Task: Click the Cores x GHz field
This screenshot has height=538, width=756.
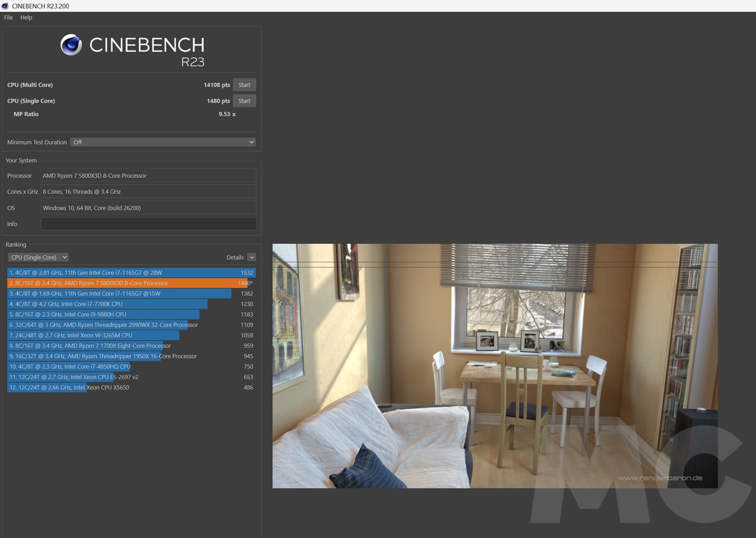Action: [x=148, y=191]
